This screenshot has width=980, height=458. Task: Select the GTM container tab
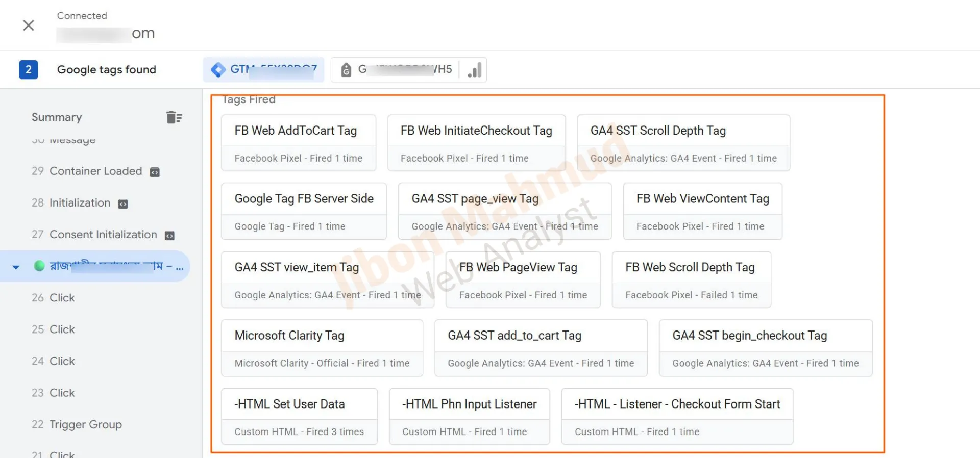[x=264, y=69]
